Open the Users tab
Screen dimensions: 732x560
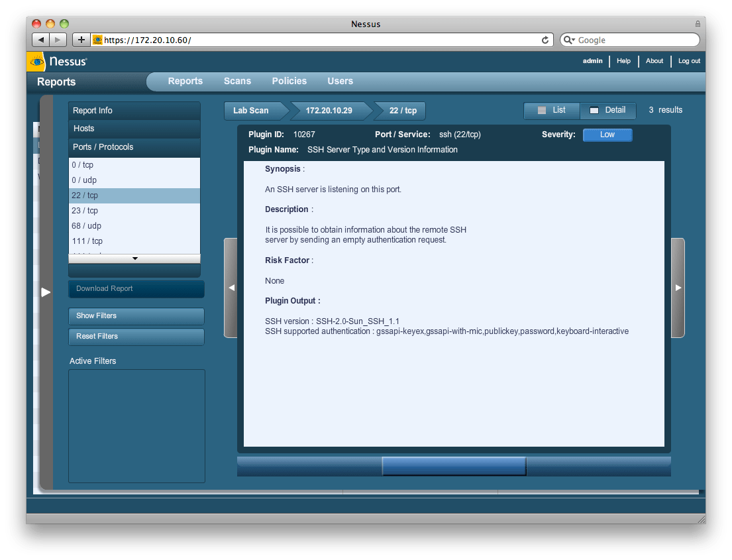[x=340, y=81]
